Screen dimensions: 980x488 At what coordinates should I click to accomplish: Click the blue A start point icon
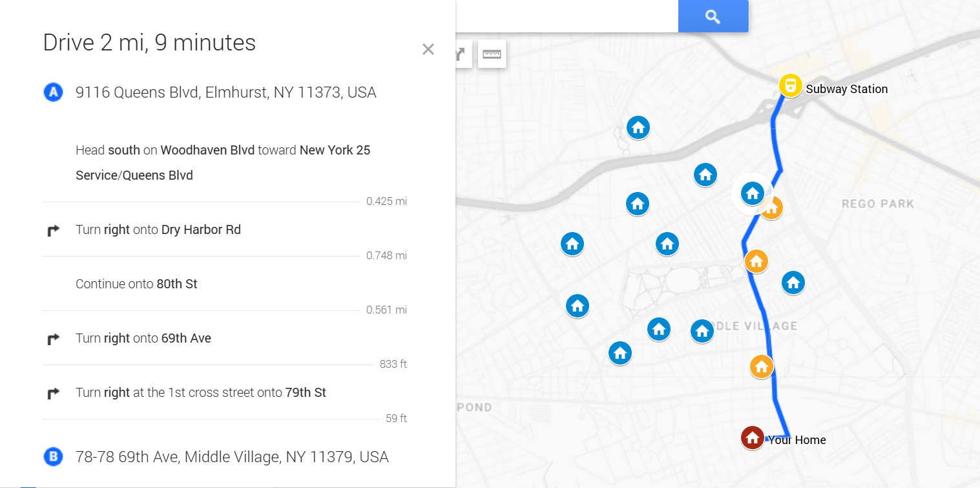point(53,92)
